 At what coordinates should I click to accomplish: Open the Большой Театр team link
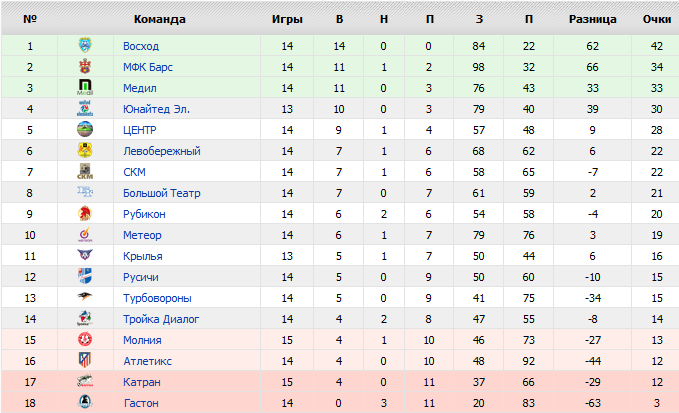[159, 193]
